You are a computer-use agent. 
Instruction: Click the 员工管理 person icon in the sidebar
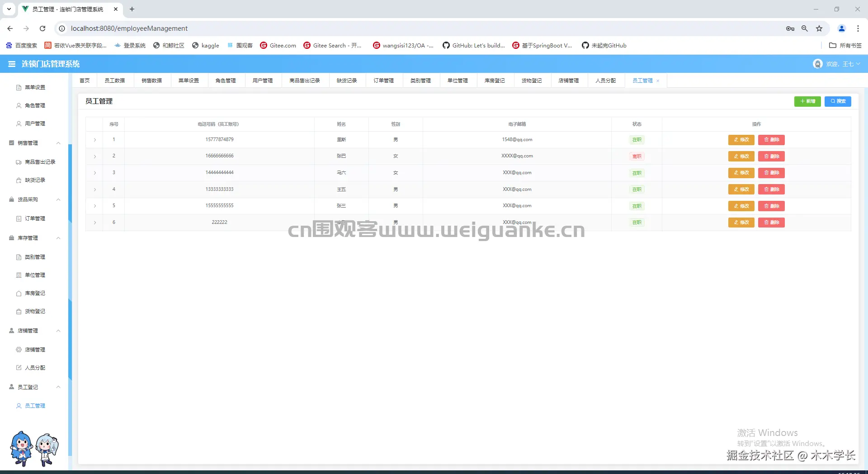[19, 406]
